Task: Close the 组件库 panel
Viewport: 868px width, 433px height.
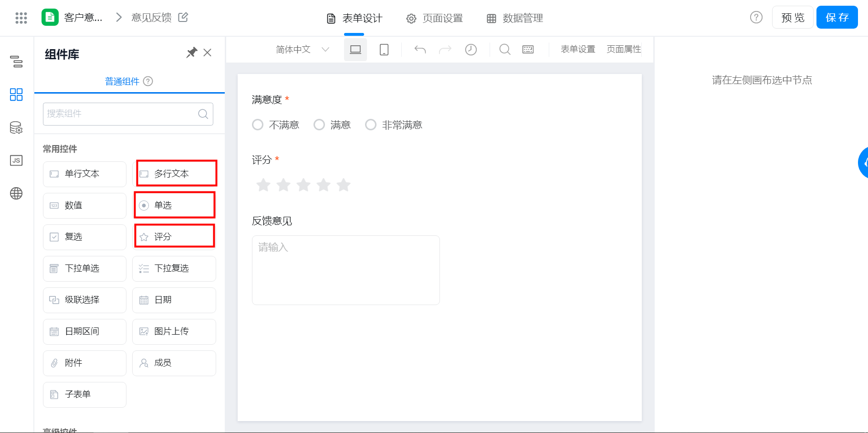Action: (207, 53)
